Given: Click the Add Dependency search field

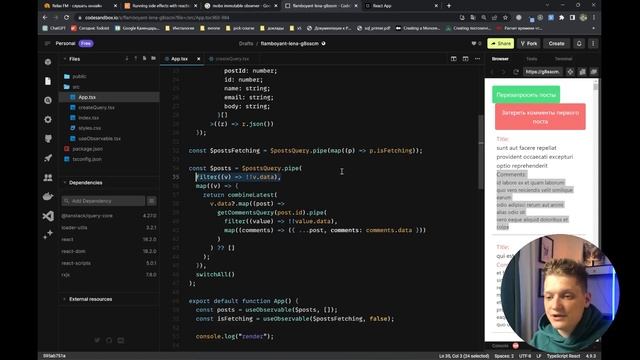Looking at the screenshot, I should click(x=103, y=201).
